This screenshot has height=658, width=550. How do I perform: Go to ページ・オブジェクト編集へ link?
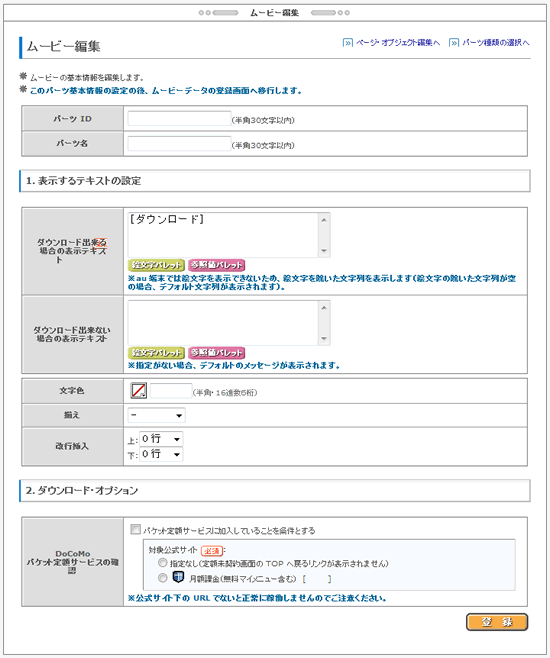click(x=398, y=42)
